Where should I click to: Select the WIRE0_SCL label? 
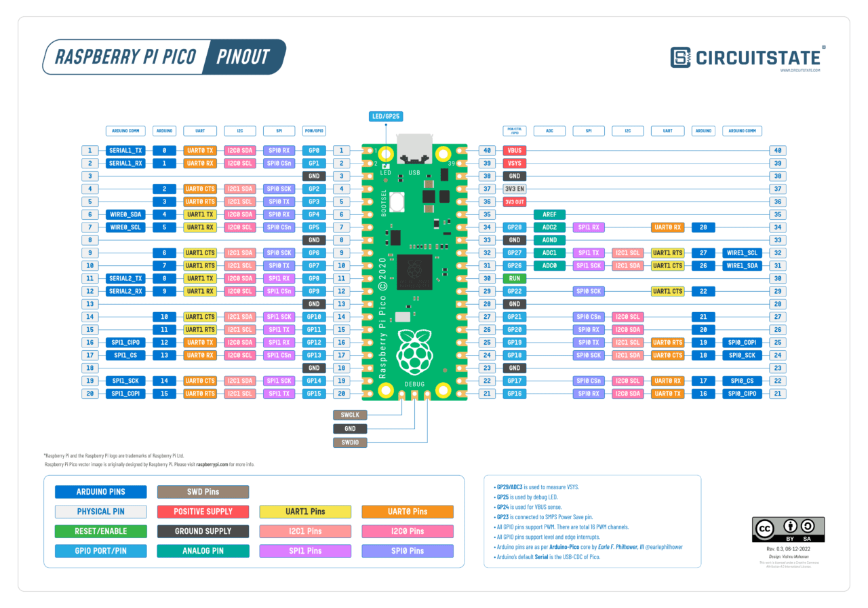(126, 227)
